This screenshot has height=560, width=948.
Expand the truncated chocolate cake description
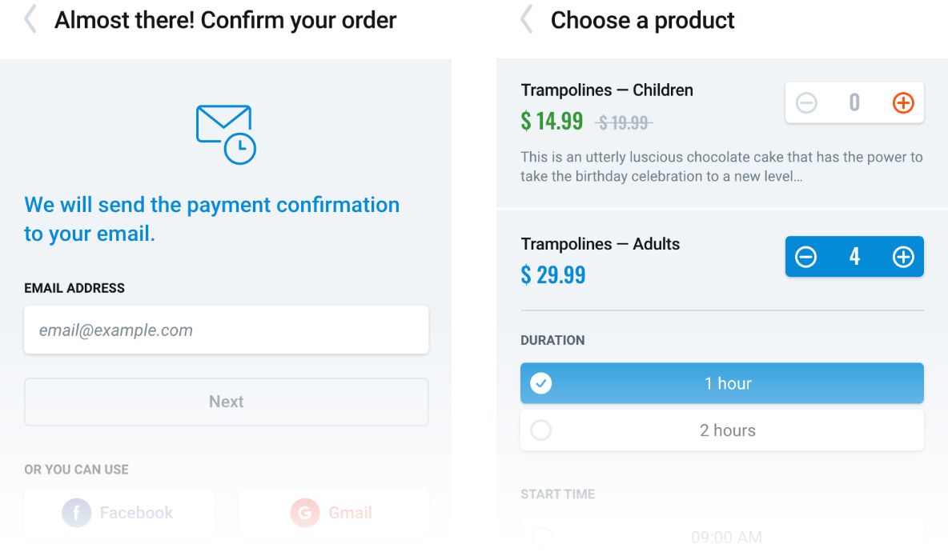coord(722,166)
